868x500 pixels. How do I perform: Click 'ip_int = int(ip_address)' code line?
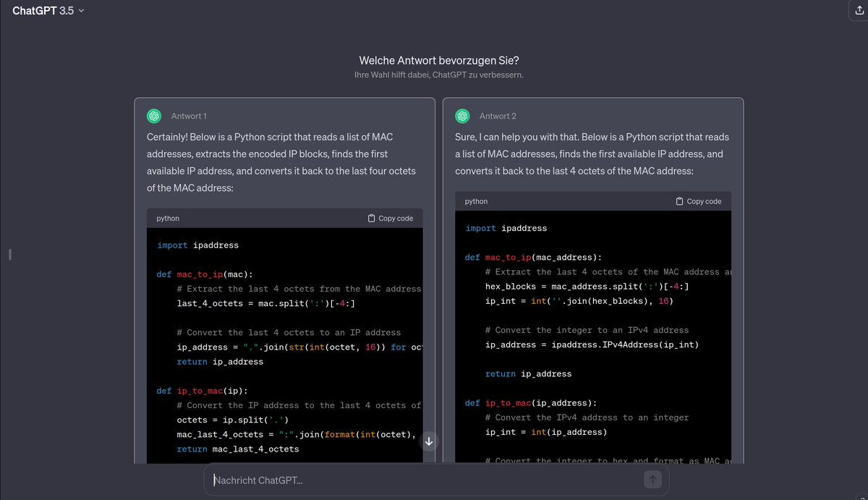tap(546, 432)
